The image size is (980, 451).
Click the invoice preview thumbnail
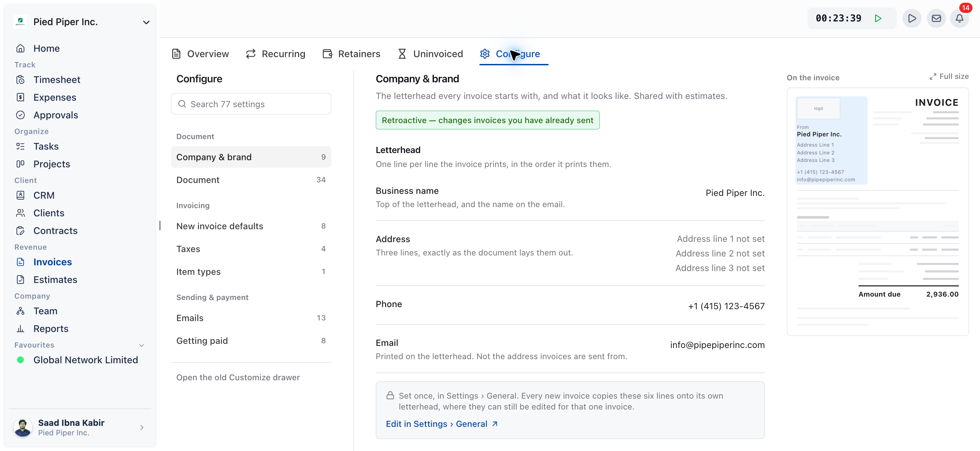[878, 212]
